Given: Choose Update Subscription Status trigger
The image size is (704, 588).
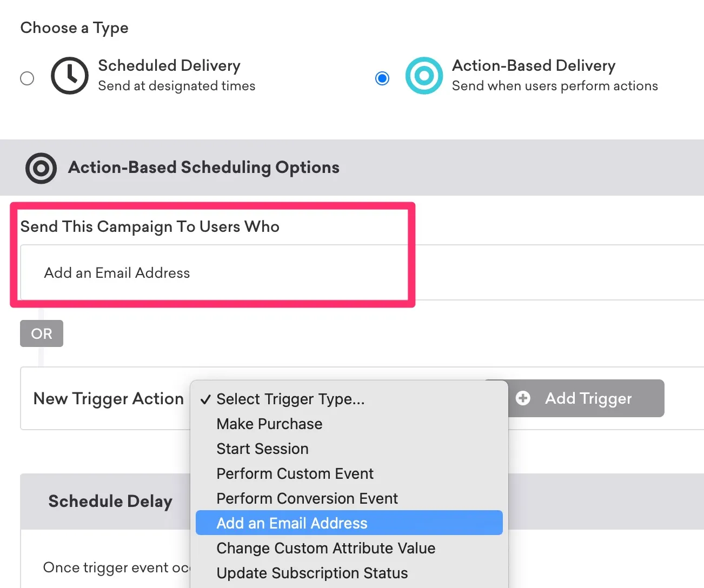Looking at the screenshot, I should coord(349,573).
